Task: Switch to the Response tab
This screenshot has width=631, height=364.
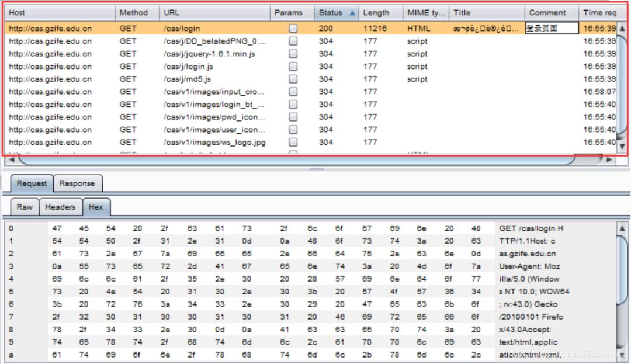Action: [77, 183]
